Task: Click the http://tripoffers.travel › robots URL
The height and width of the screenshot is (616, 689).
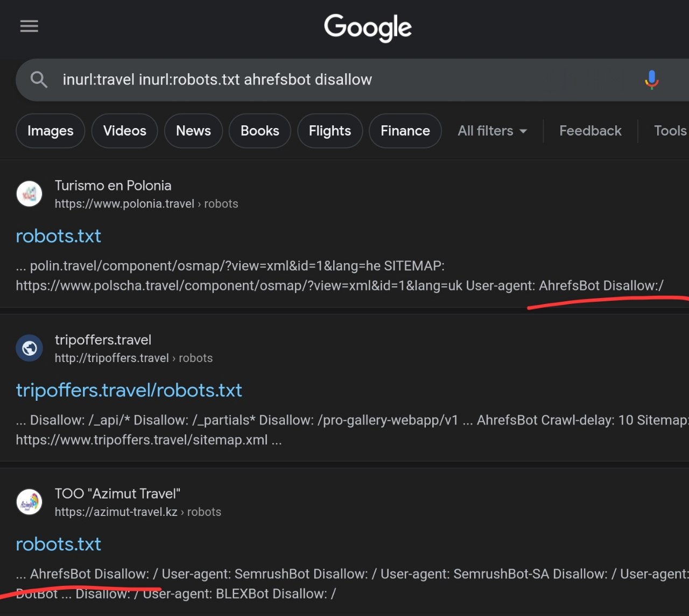Action: [133, 358]
